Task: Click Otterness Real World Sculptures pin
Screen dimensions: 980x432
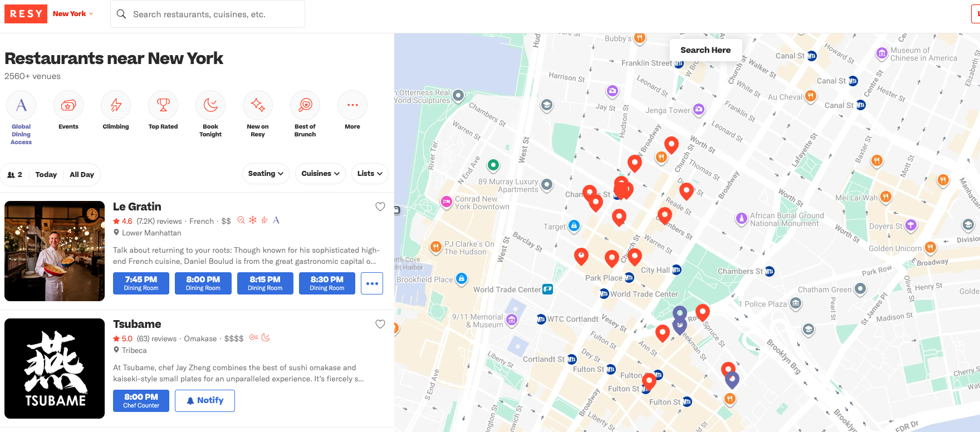Action: coord(458,96)
